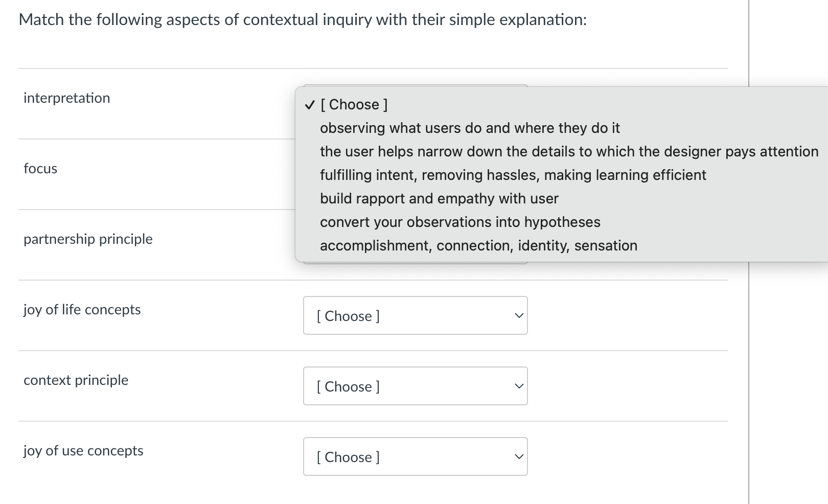Click the question prompt about contextual inquiry

(x=303, y=20)
